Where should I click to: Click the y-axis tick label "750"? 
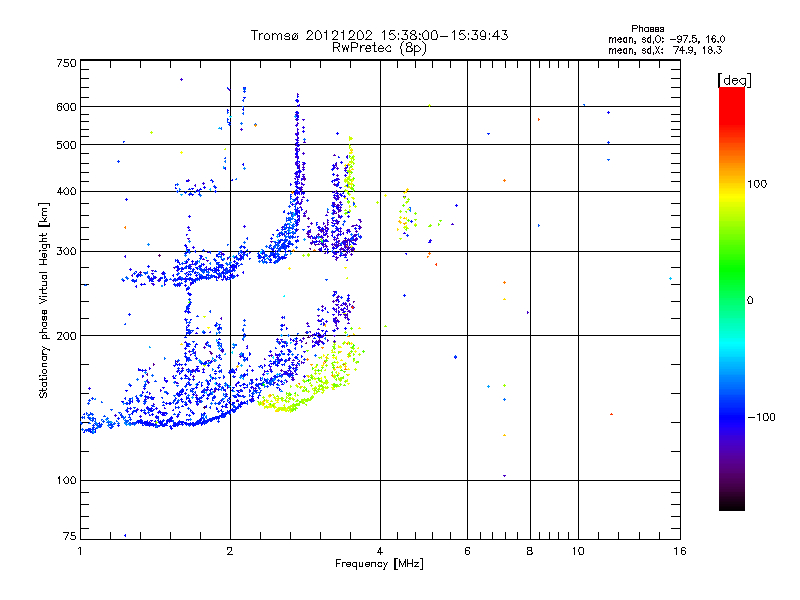(x=67, y=63)
